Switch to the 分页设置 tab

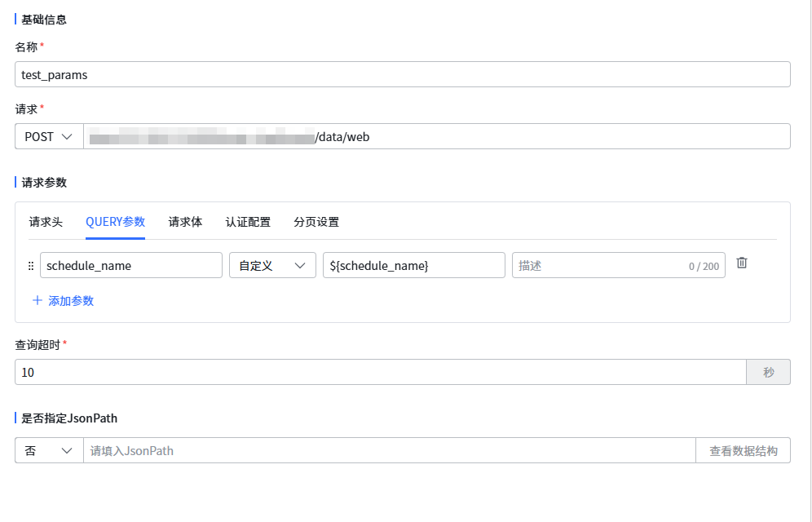[x=316, y=222]
